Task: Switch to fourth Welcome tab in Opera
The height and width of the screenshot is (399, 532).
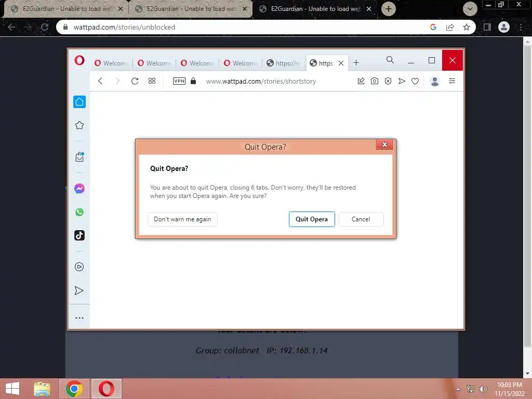Action: coord(241,63)
